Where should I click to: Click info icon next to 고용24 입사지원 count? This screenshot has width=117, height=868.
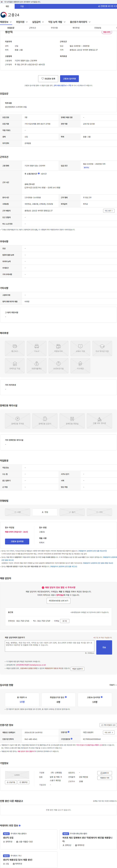tap(102, 697)
